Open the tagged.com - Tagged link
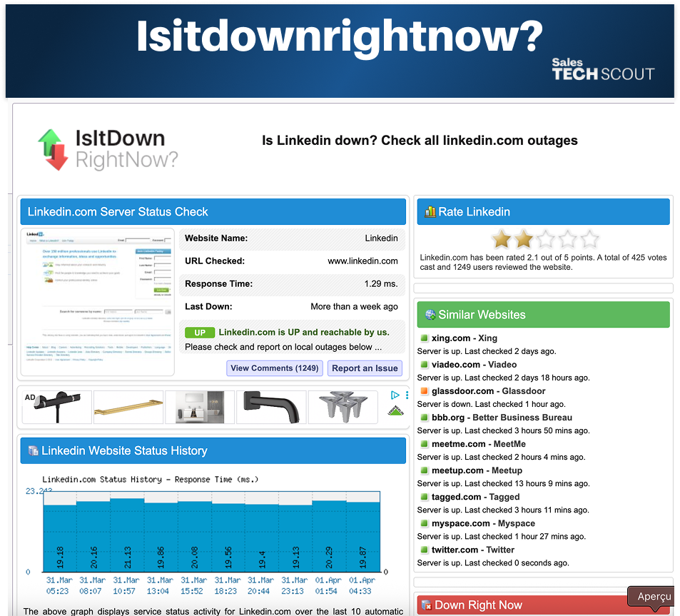680x616 pixels. [475, 497]
